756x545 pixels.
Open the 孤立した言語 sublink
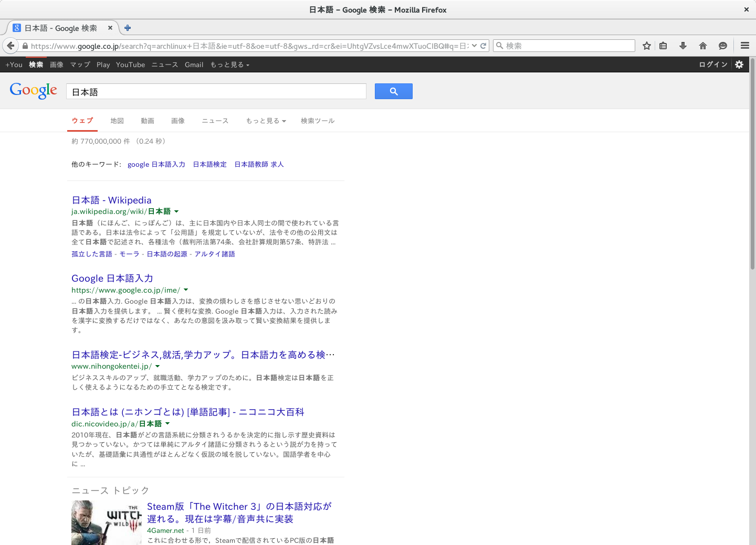coord(92,254)
